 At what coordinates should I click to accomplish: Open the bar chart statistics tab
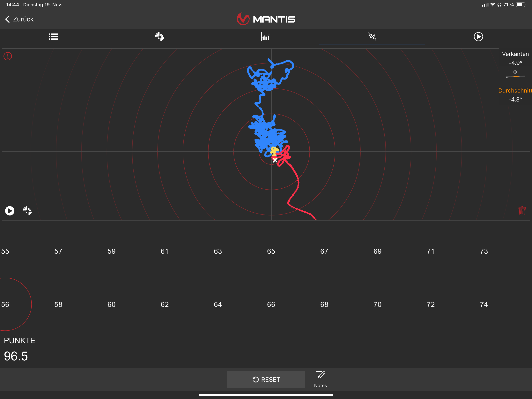(x=266, y=37)
